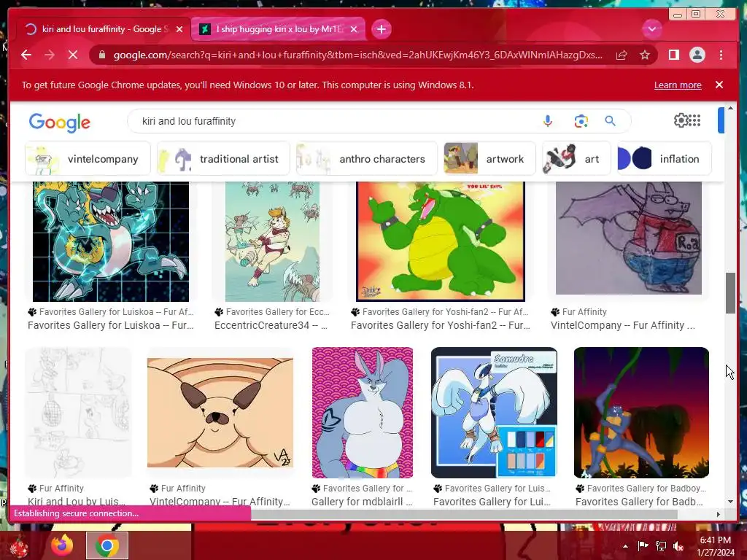Image resolution: width=747 pixels, height=560 pixels.
Task: Open Kiri and Lou by Luis result title
Action: click(76, 502)
